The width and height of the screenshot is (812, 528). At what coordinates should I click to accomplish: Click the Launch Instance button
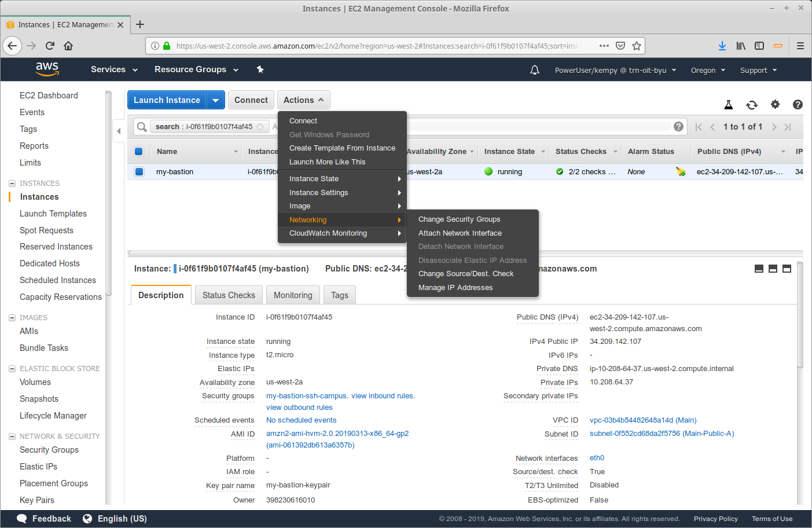coord(167,100)
